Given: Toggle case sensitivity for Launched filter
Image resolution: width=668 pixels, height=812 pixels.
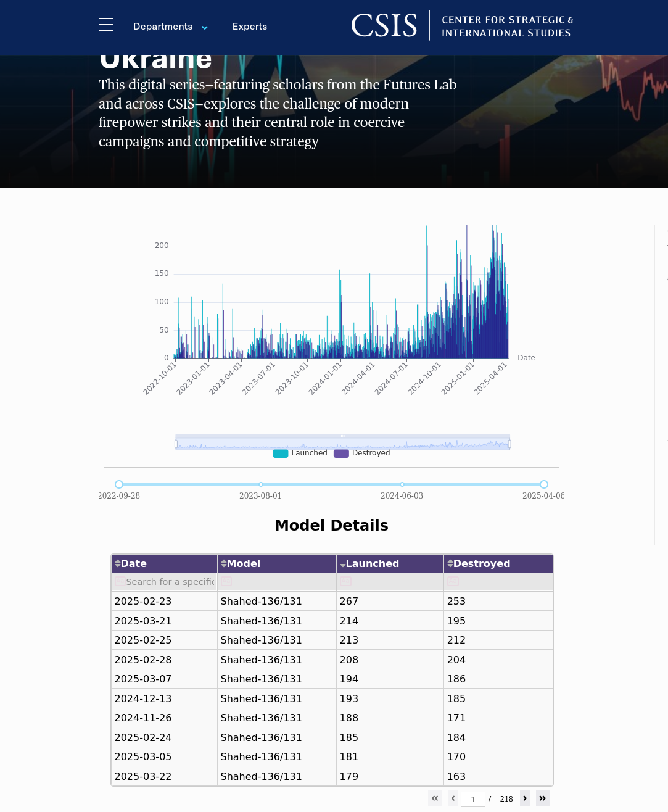Looking at the screenshot, I should pyautogui.click(x=345, y=581).
